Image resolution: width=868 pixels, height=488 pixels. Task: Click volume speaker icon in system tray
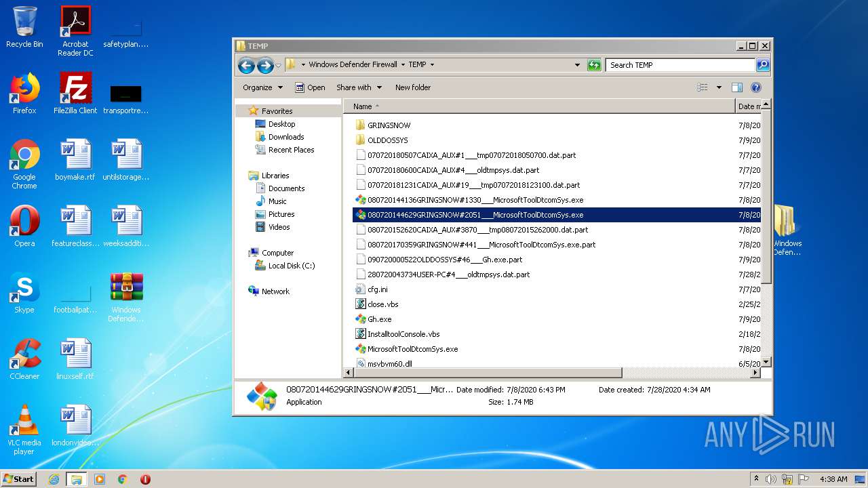point(771,479)
